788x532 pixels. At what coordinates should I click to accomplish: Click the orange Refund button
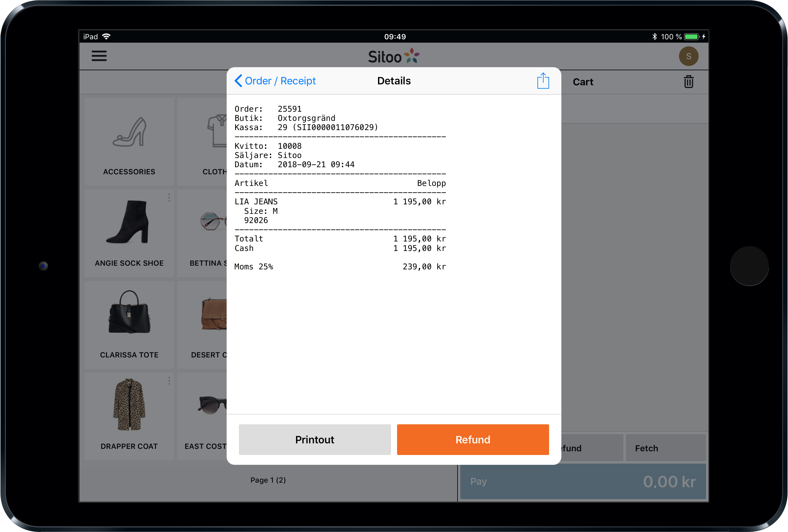point(473,439)
